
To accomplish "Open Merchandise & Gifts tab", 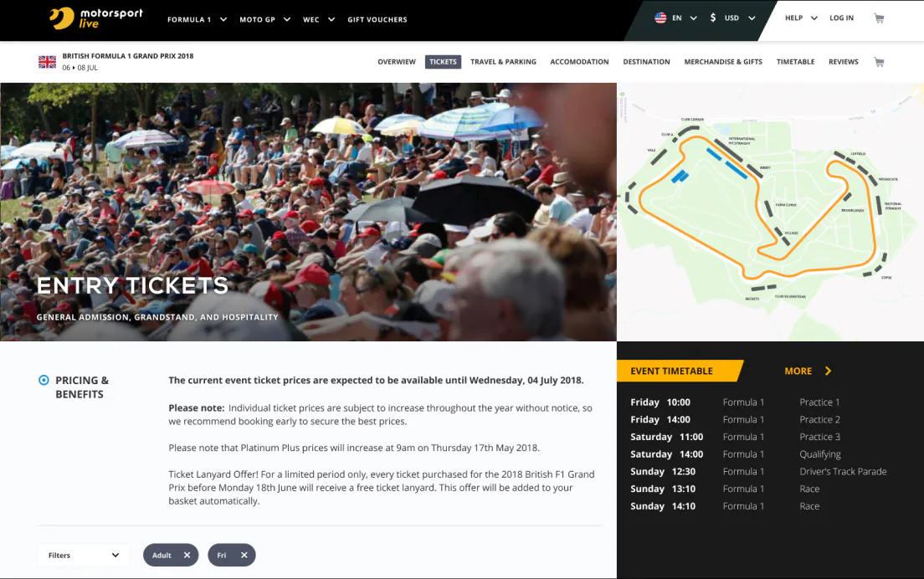I will (723, 62).
